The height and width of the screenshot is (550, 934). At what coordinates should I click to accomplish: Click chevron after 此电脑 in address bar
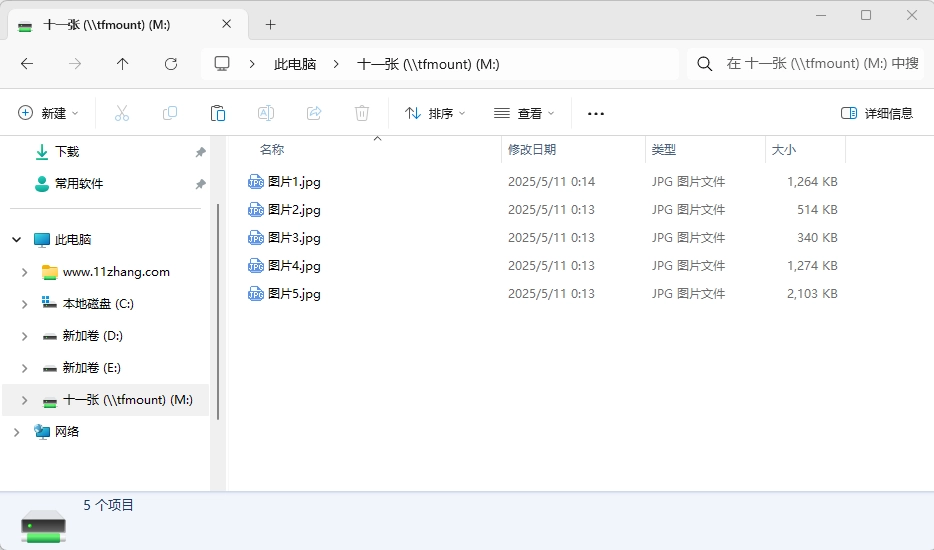(x=336, y=64)
